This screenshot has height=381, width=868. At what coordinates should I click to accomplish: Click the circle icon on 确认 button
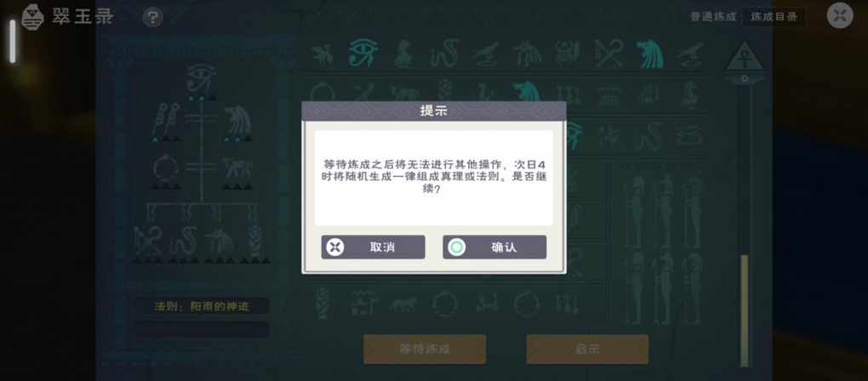[x=457, y=247]
